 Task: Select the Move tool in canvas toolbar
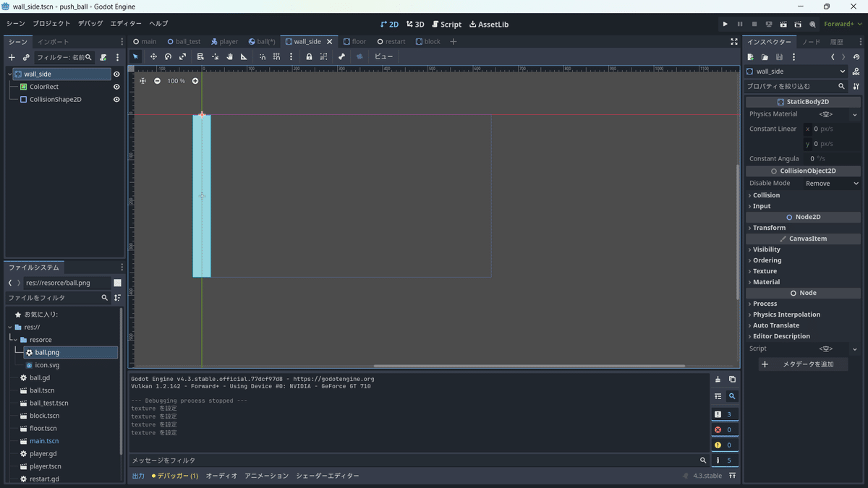coord(154,56)
